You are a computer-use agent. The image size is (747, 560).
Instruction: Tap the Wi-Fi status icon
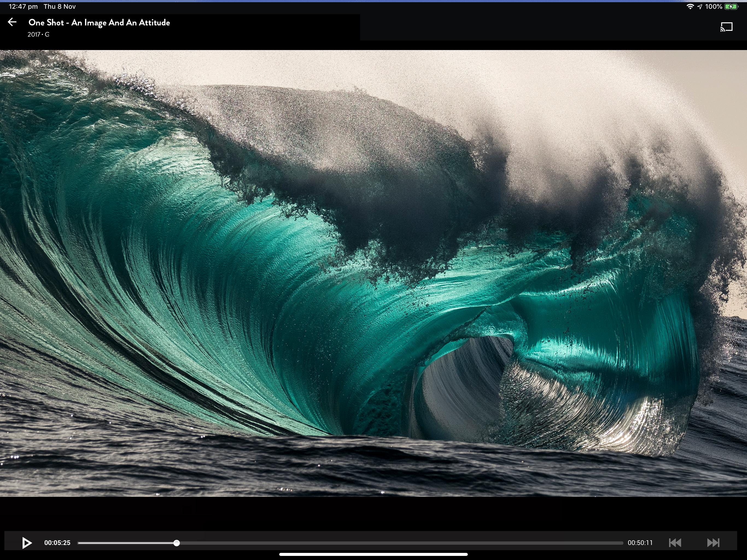[690, 6]
